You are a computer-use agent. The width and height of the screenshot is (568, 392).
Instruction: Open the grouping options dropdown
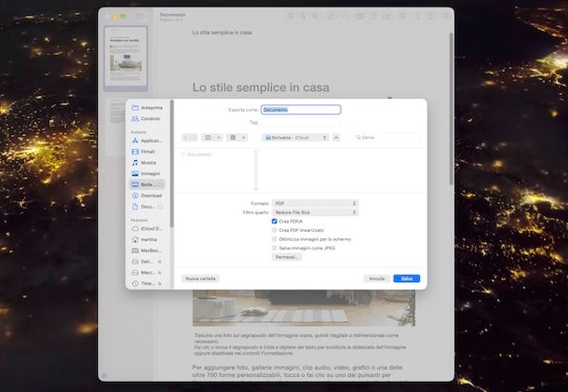tap(237, 138)
